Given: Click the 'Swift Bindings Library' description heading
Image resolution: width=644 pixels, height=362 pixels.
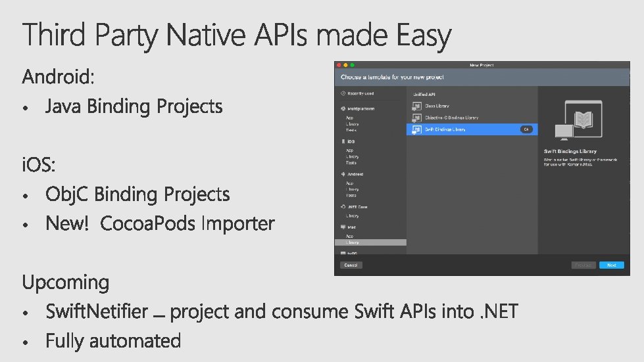Looking at the screenshot, I should (570, 151).
